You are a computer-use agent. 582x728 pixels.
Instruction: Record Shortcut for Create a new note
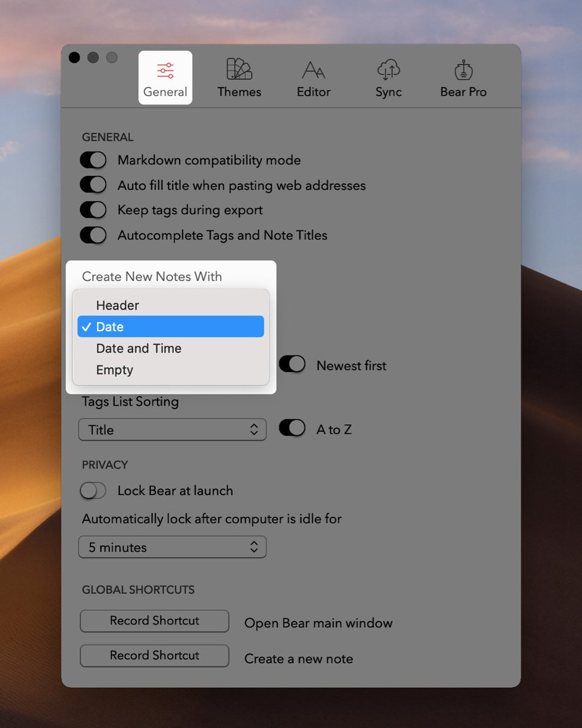click(x=155, y=655)
